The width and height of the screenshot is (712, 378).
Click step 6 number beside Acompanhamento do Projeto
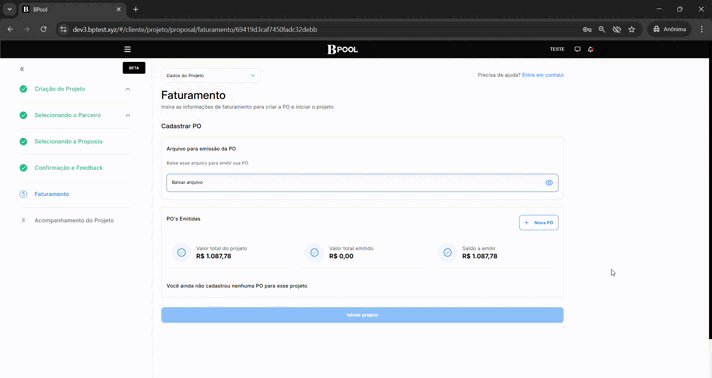coord(23,220)
